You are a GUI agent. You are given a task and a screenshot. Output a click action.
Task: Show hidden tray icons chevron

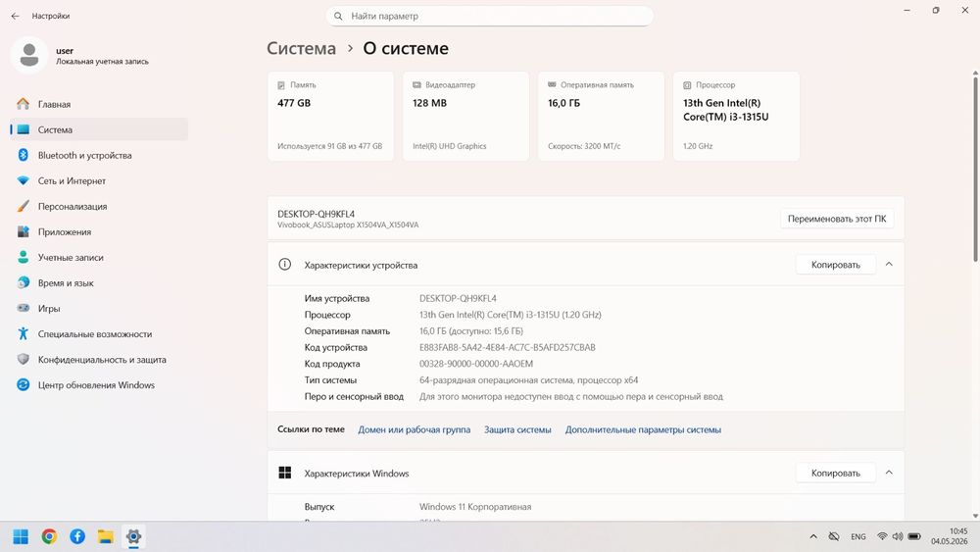pyautogui.click(x=813, y=536)
